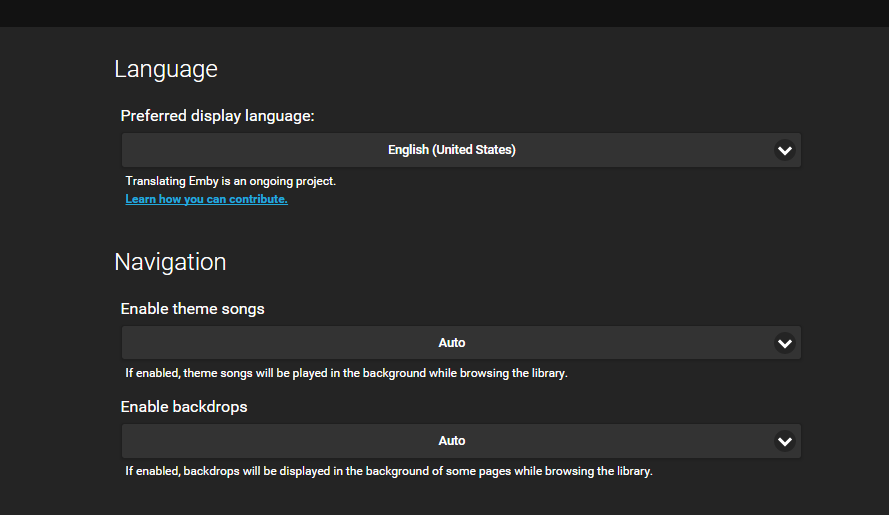Screen dimensions: 889x515
Task: Click 'Translating Emby is an ongoing project' text
Action: click(x=230, y=181)
